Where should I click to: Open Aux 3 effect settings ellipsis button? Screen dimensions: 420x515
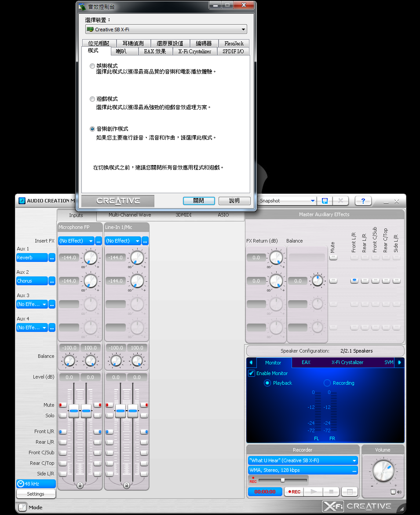point(52,305)
